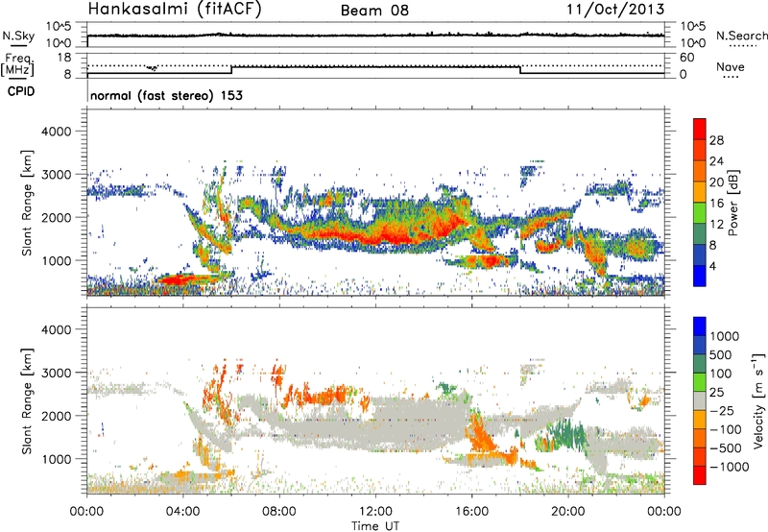Click the red top segment of power colorbar
Image resolution: width=768 pixels, height=532 pixels.
[x=700, y=129]
